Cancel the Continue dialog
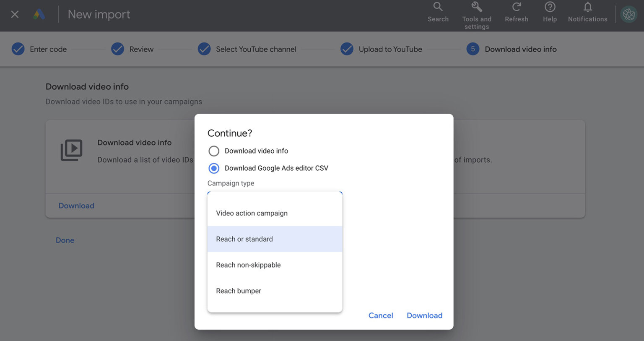 tap(381, 315)
